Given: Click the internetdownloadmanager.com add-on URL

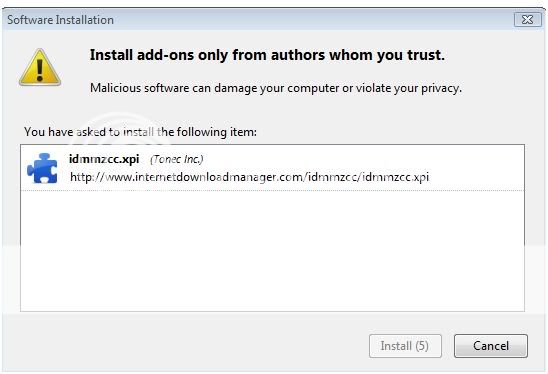Looking at the screenshot, I should point(250,177).
